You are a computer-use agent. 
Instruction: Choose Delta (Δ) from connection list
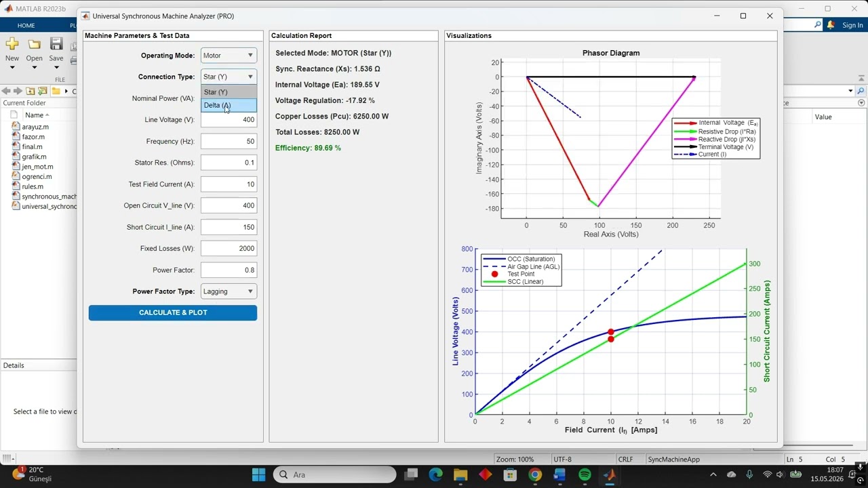click(229, 105)
